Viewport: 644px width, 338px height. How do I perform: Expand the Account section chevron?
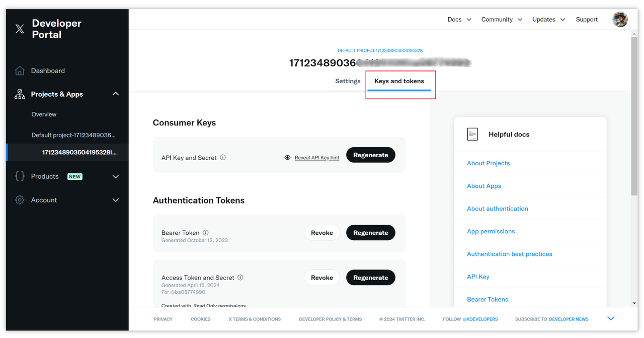click(x=116, y=200)
